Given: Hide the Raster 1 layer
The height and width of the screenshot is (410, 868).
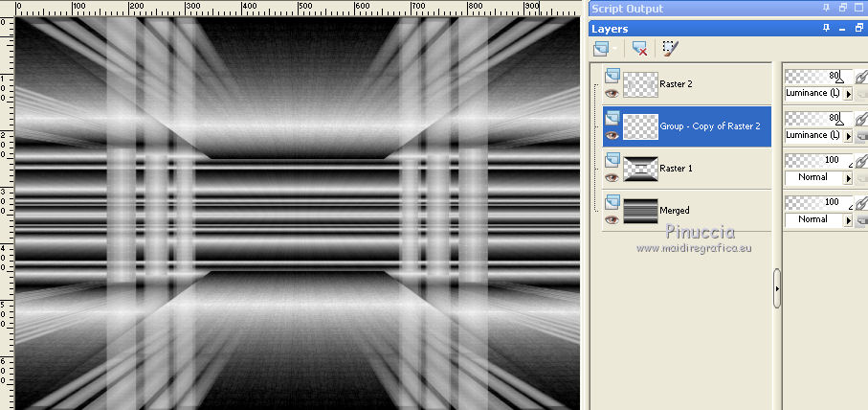Looking at the screenshot, I should coord(612,178).
